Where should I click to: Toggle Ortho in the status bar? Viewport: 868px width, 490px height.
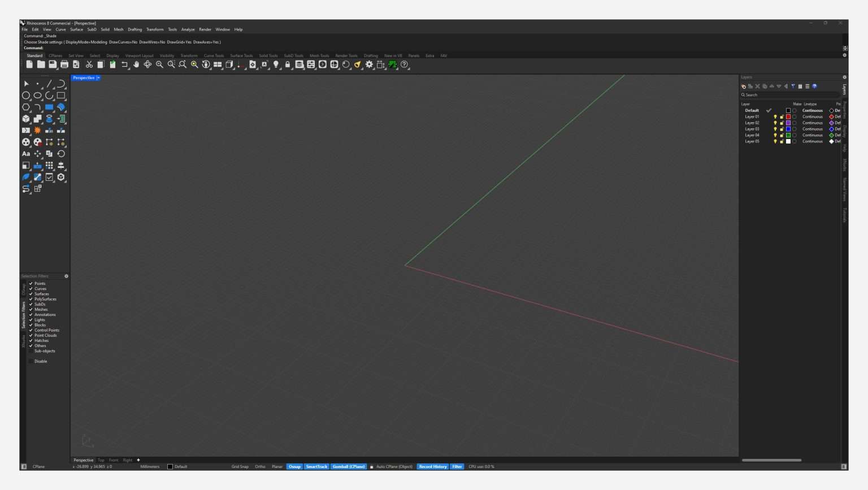260,467
